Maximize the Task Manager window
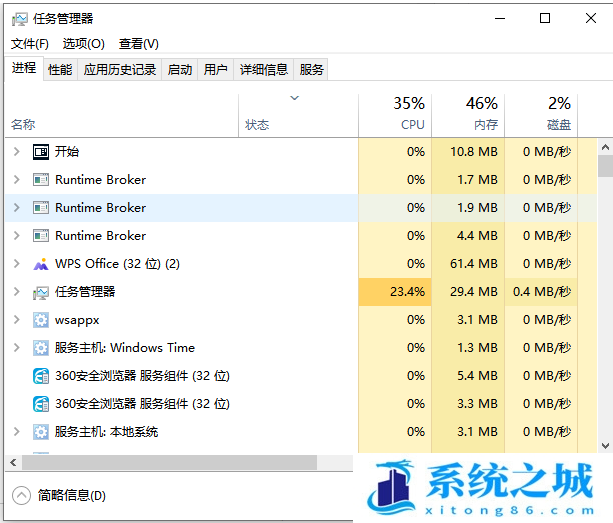 tap(545, 18)
